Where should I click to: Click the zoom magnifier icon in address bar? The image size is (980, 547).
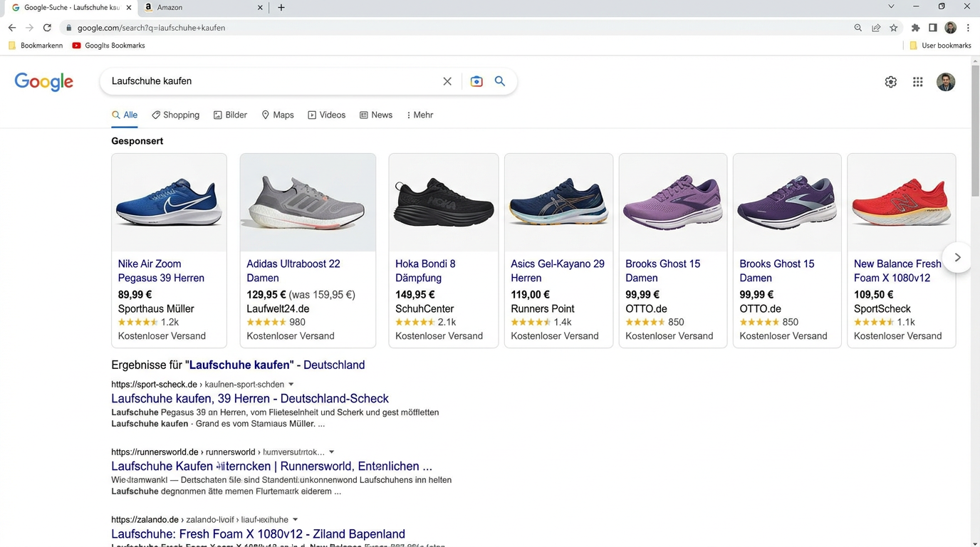[x=857, y=28]
